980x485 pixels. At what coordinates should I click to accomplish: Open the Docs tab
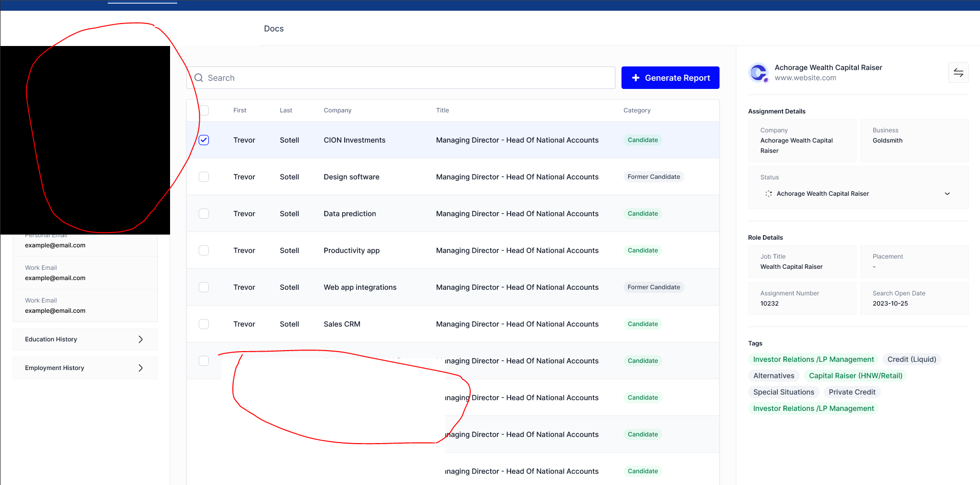[x=274, y=29]
